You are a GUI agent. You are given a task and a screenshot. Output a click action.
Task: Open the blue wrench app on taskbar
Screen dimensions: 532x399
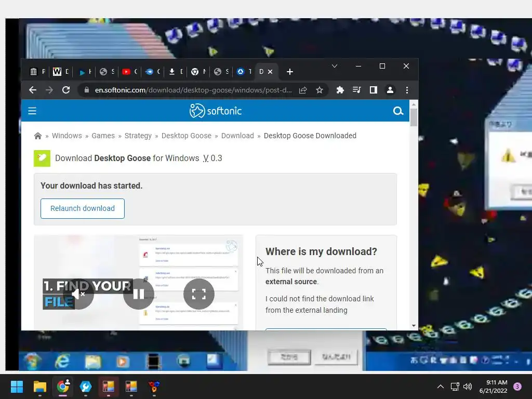point(86,387)
